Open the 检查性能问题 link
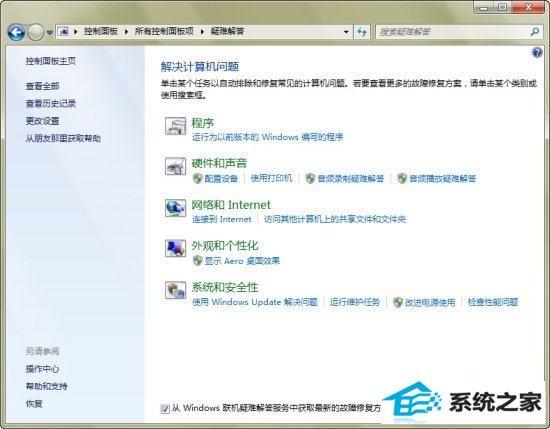Viewport: 550px width, 429px height. pyautogui.click(x=493, y=302)
